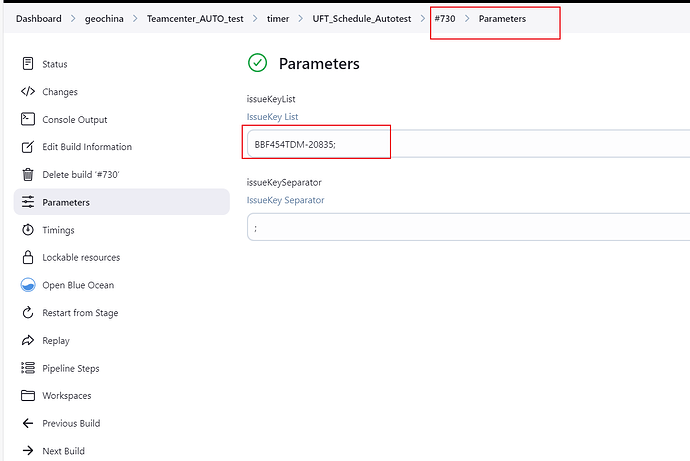Select Parameters in the sidebar
This screenshot has height=461, width=690.
[65, 202]
